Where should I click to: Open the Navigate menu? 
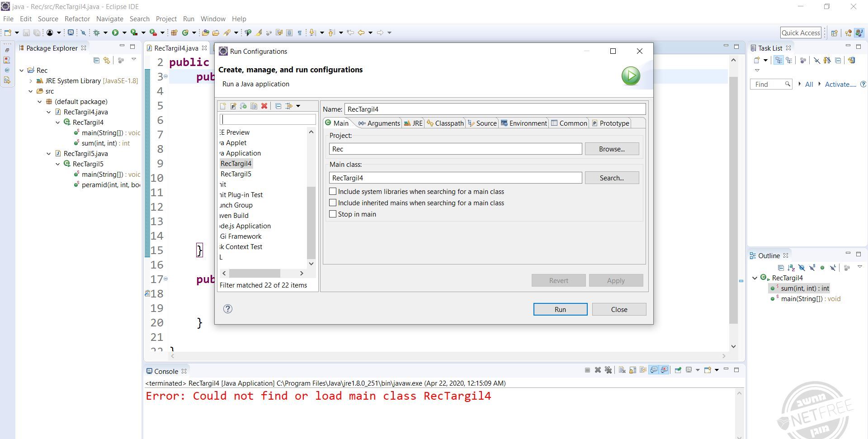[110, 19]
